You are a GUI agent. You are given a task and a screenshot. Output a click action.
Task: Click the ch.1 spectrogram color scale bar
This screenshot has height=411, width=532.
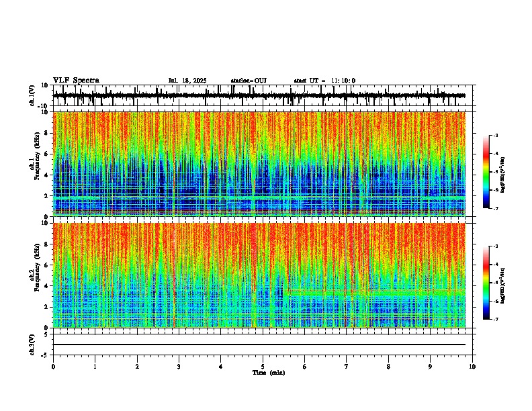(486, 172)
